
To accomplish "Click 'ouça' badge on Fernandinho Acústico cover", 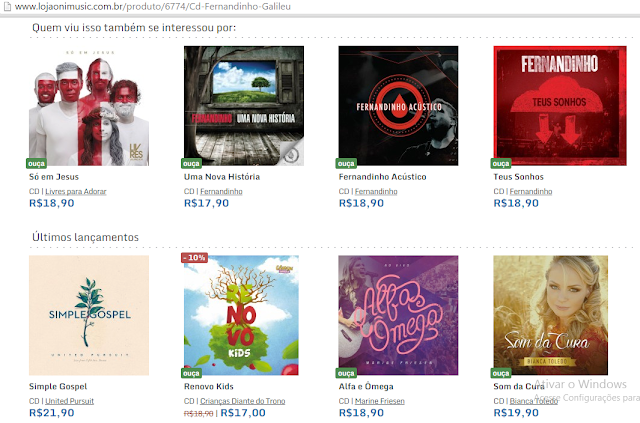I will pos(346,164).
